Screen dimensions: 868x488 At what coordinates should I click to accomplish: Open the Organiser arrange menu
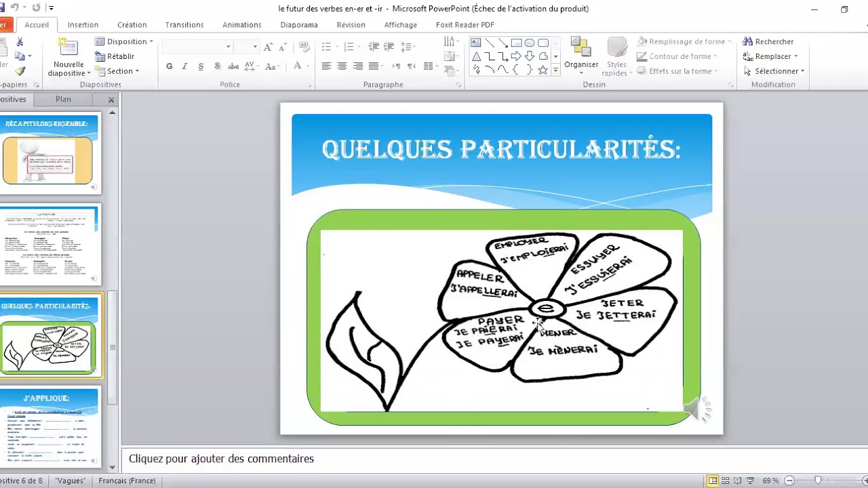[x=581, y=55]
